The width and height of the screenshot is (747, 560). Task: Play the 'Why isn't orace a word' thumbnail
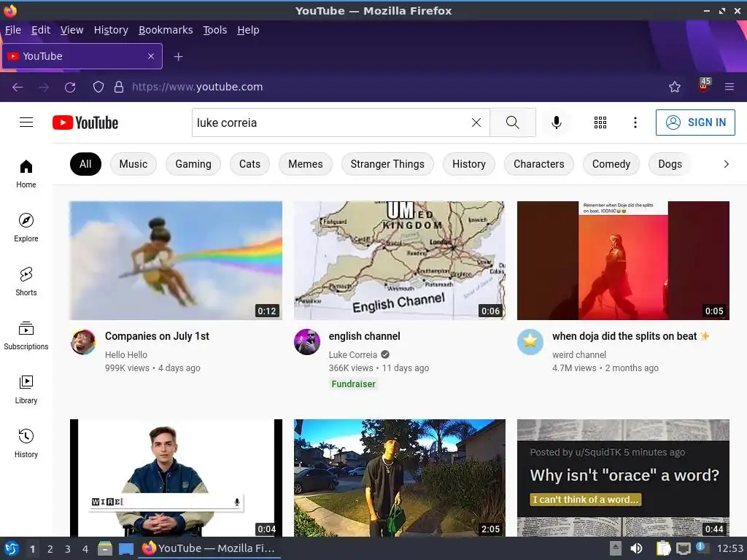click(x=623, y=478)
